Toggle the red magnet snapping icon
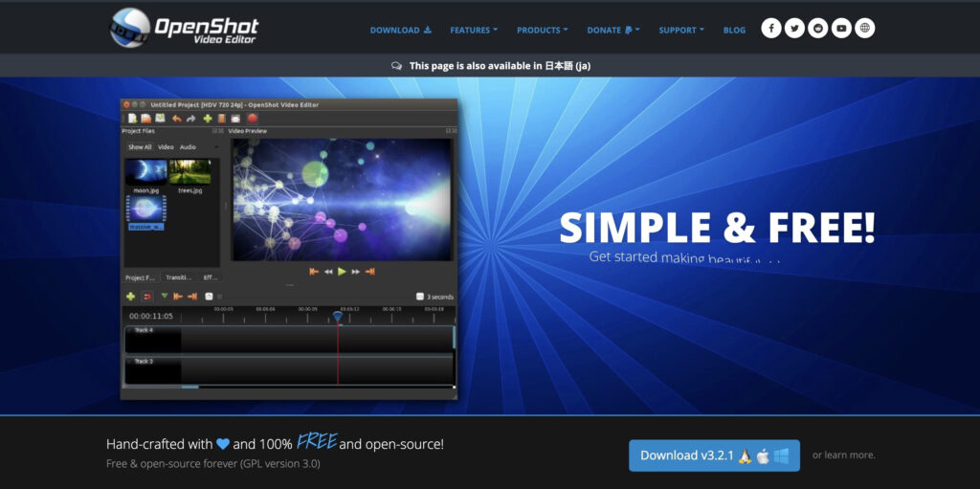 (147, 297)
